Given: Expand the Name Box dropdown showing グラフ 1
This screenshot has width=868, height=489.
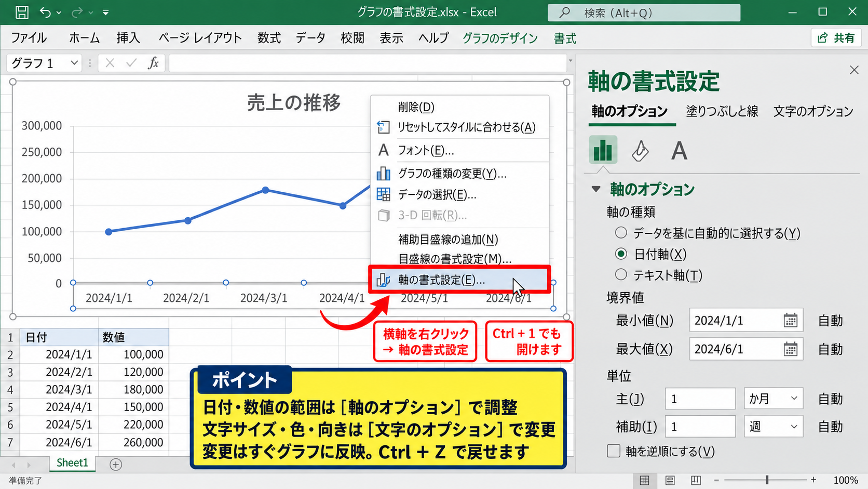Looking at the screenshot, I should (74, 63).
